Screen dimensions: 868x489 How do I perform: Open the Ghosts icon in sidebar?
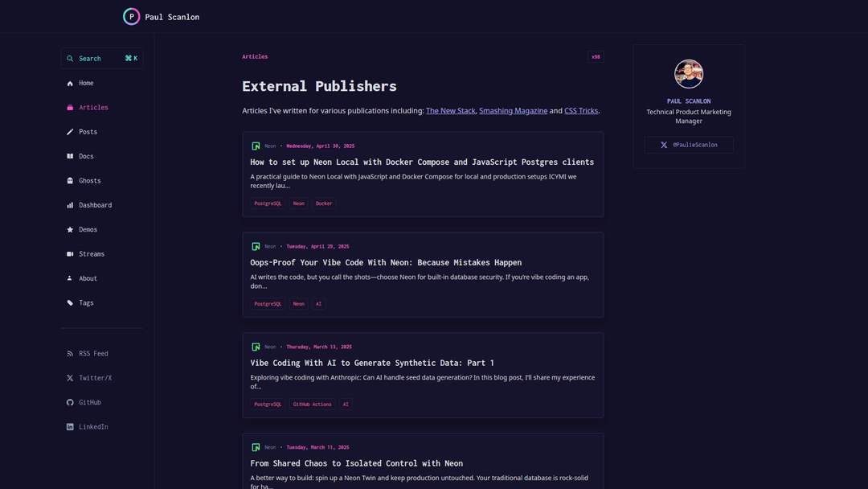[x=70, y=181]
